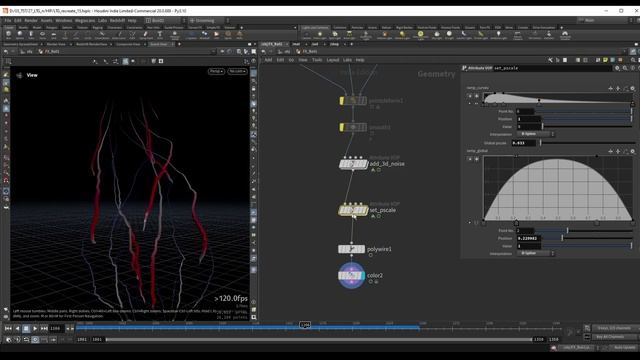The image size is (640, 360).
Task: Click the Auto Update button
Action: 624,348
